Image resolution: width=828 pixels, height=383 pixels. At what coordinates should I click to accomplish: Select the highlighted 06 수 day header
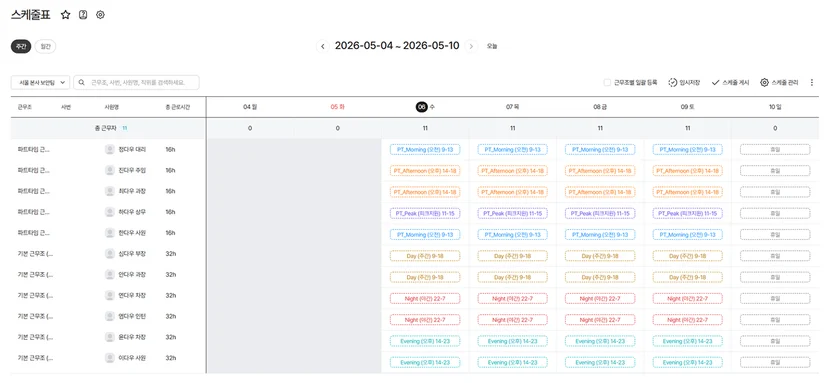click(x=425, y=107)
